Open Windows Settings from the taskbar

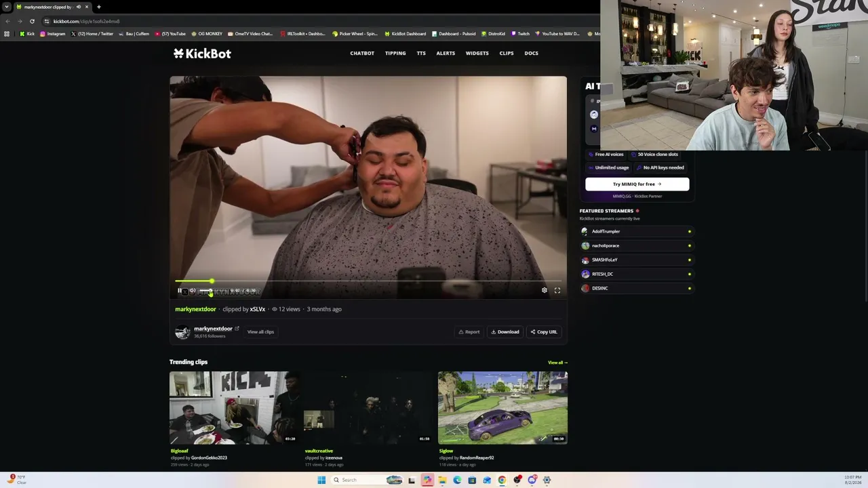[x=547, y=480]
